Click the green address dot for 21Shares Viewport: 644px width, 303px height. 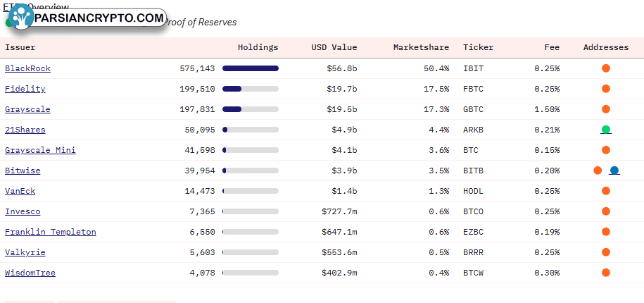[x=606, y=130]
